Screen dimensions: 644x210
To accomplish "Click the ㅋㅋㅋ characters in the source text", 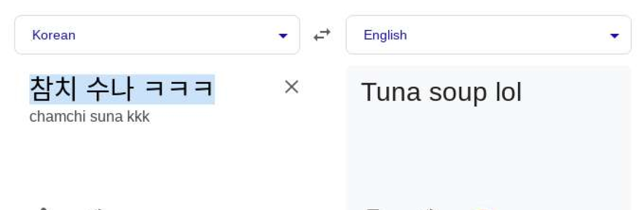I will click(x=179, y=88).
